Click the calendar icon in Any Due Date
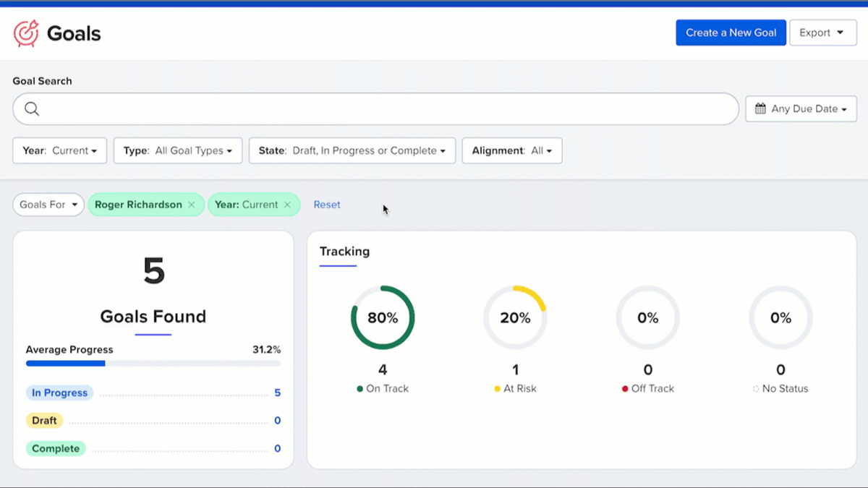Image resolution: width=868 pixels, height=488 pixels. [x=760, y=109]
